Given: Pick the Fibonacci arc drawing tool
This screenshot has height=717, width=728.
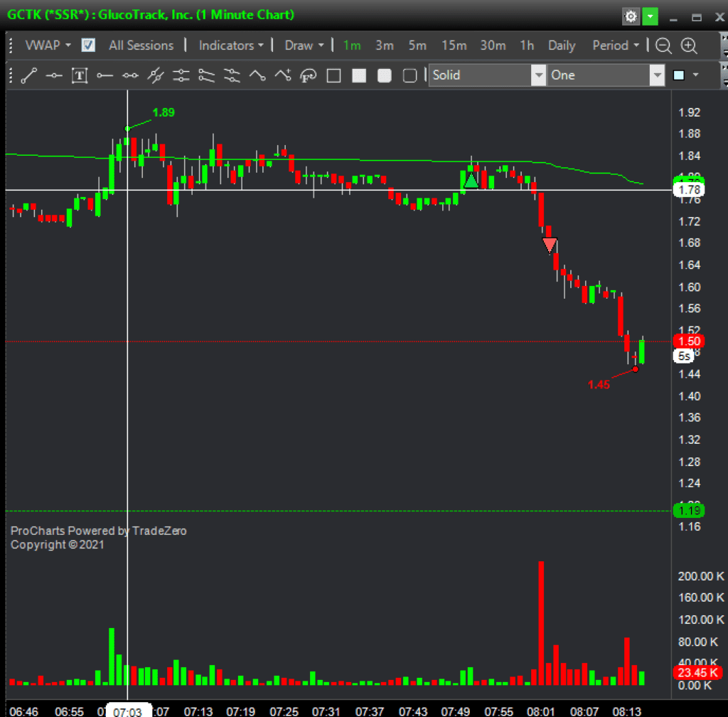Looking at the screenshot, I should (x=309, y=75).
